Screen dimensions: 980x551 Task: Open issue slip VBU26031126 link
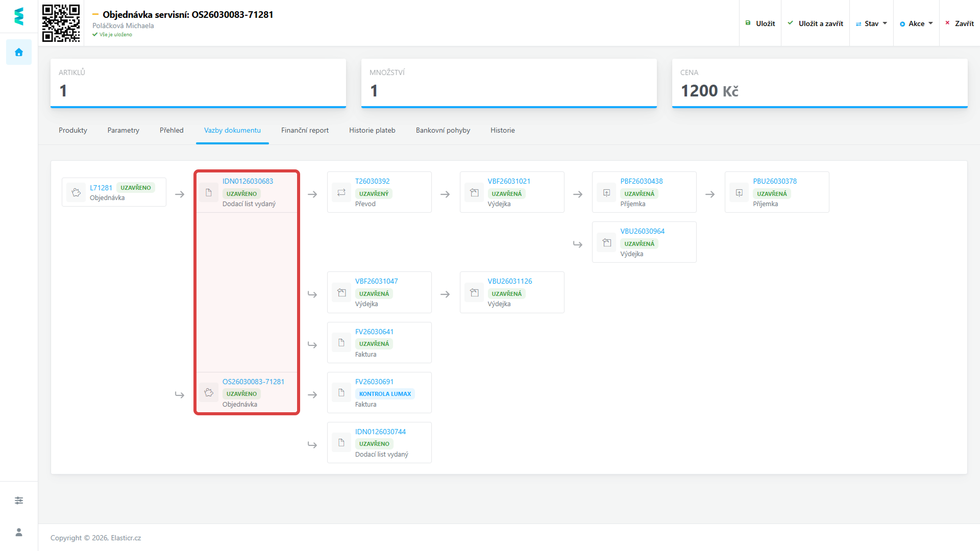point(510,281)
